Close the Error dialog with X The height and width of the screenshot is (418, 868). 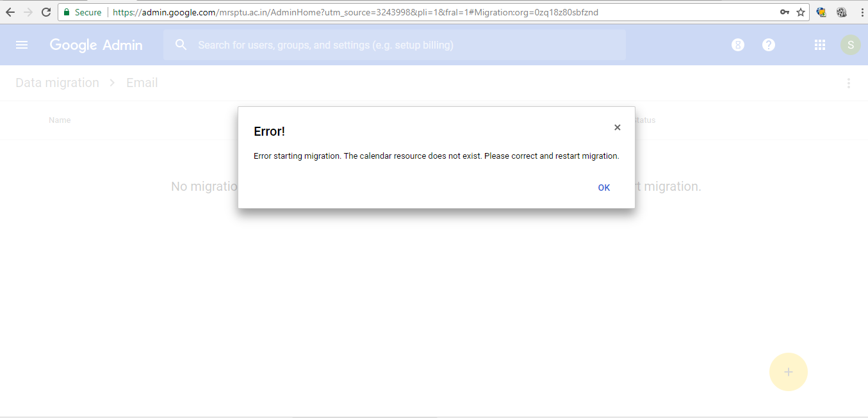click(x=618, y=127)
